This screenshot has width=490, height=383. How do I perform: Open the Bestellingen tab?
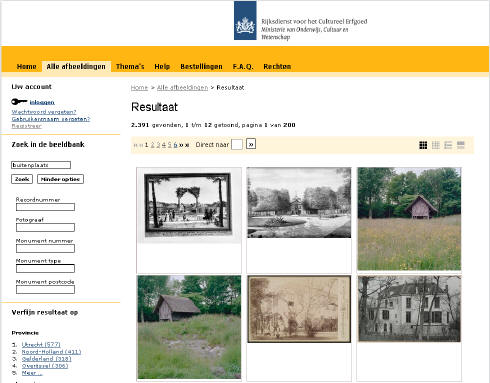[201, 66]
